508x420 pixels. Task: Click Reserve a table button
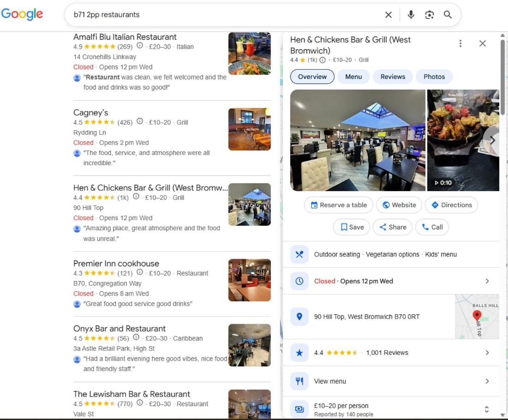click(x=339, y=205)
